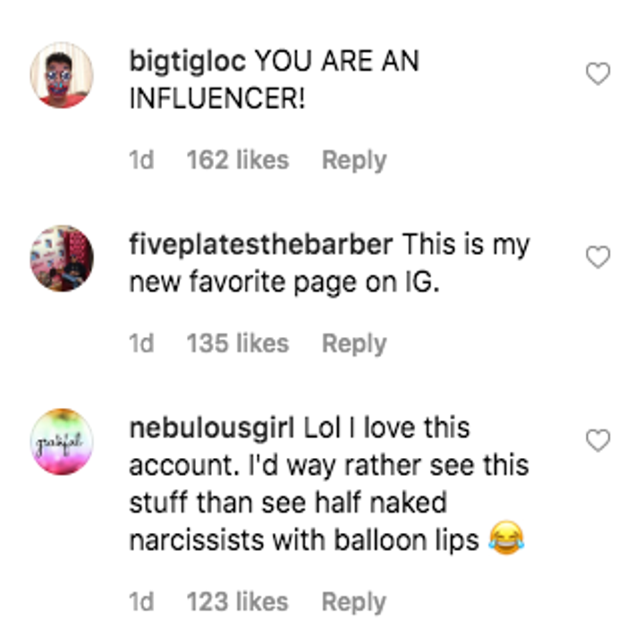The image size is (644, 644).
Task: Reply to fiveplatesthebarber's comment
Action: [354, 343]
